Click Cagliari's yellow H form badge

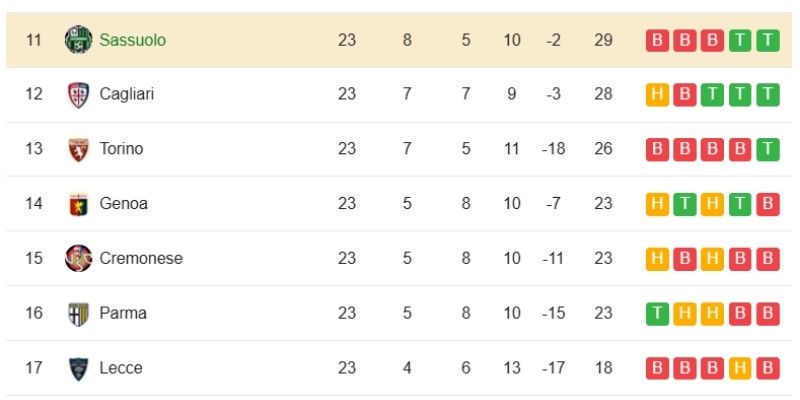[657, 94]
